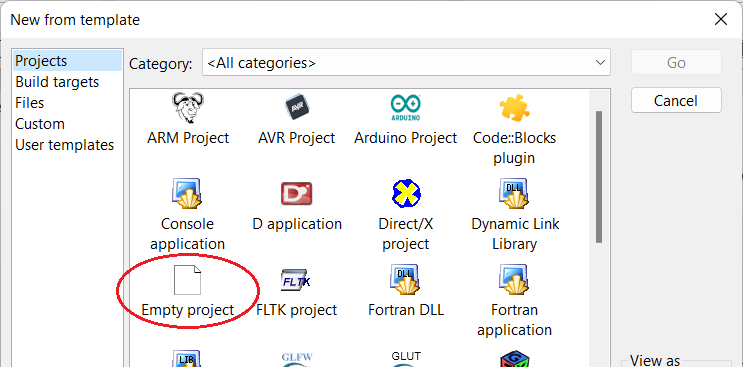Switch to the Build targets section

(57, 82)
